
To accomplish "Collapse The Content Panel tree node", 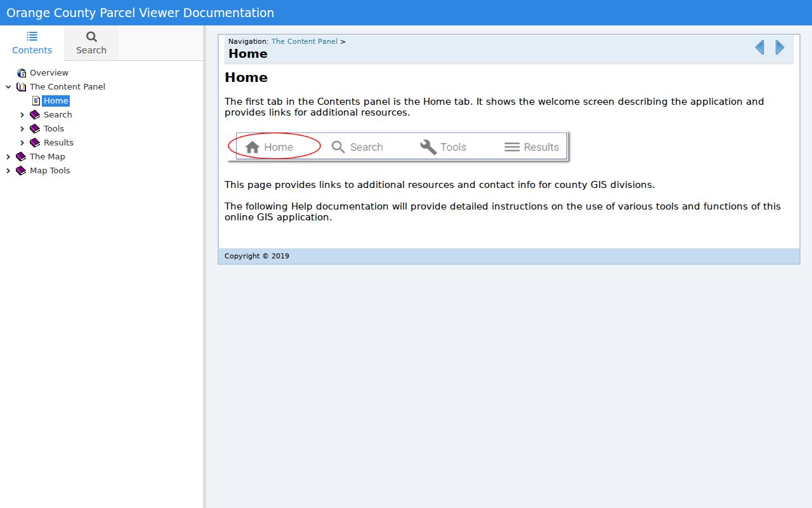I will [x=8, y=87].
